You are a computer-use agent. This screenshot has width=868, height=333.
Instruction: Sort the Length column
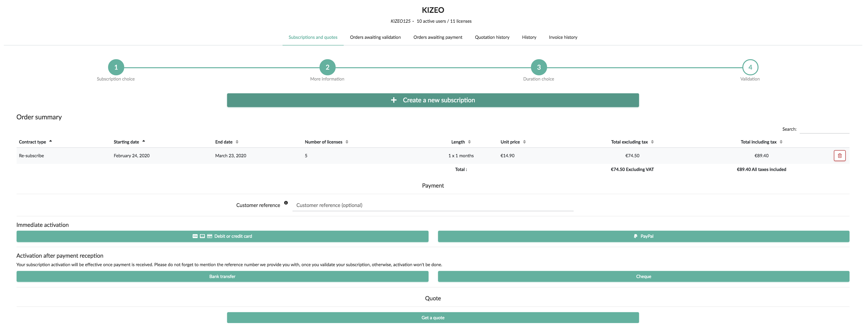(x=469, y=142)
